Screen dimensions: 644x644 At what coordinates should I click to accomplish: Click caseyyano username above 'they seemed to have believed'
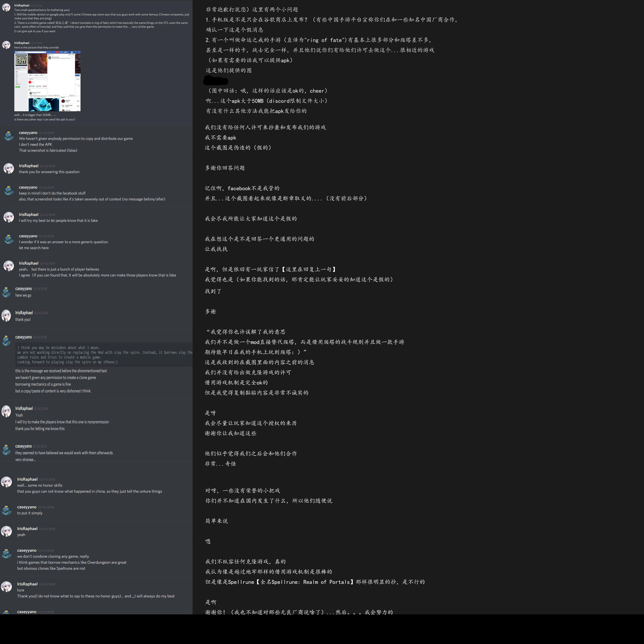pos(24,446)
